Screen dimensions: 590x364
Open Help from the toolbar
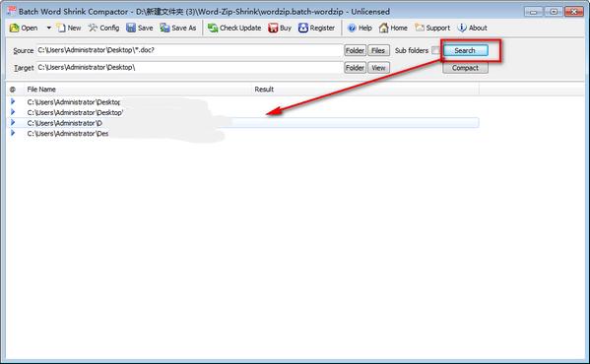(x=360, y=28)
